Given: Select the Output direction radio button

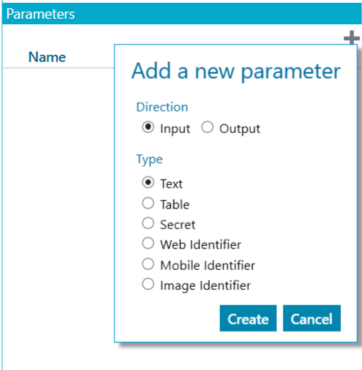Looking at the screenshot, I should (x=207, y=128).
